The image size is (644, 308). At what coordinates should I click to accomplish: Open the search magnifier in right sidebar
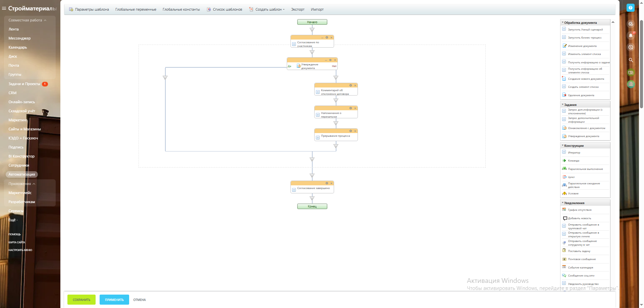631,60
